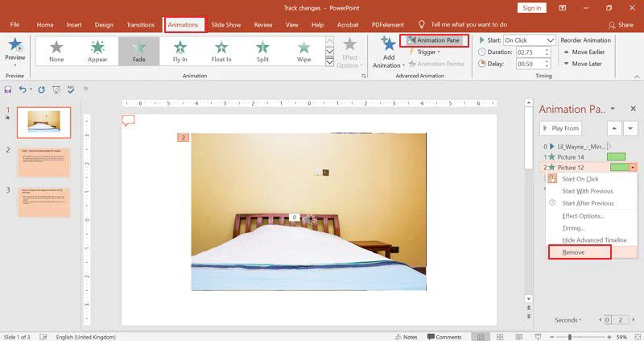Viewport: 644px width, 341px height.
Task: Open Comments from the status bar
Action: (445, 337)
